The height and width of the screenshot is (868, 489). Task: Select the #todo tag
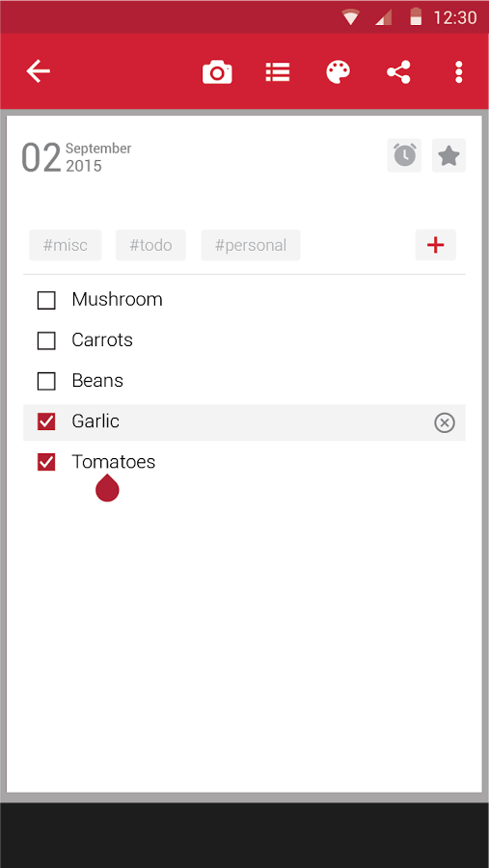[150, 245]
